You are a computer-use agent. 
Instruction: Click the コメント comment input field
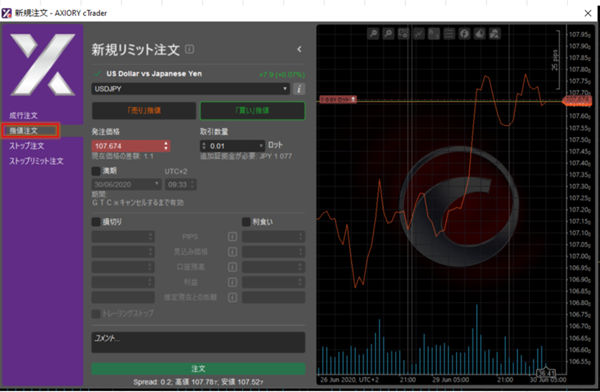click(x=198, y=342)
